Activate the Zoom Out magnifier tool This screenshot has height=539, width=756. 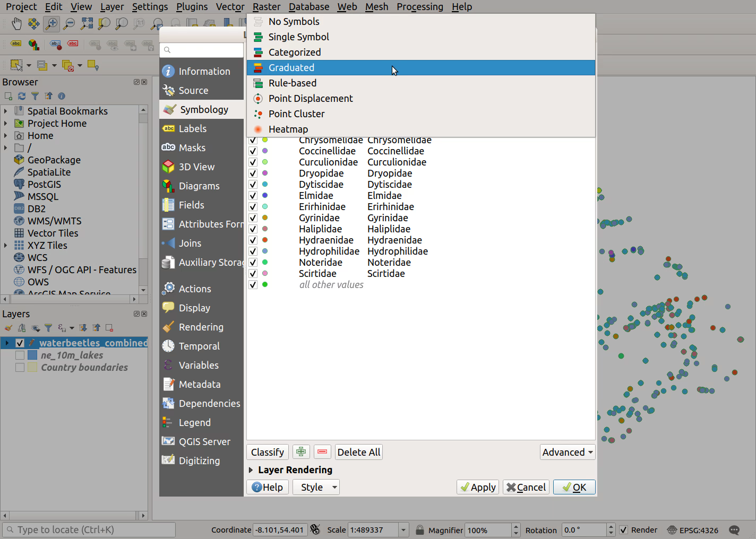(68, 23)
